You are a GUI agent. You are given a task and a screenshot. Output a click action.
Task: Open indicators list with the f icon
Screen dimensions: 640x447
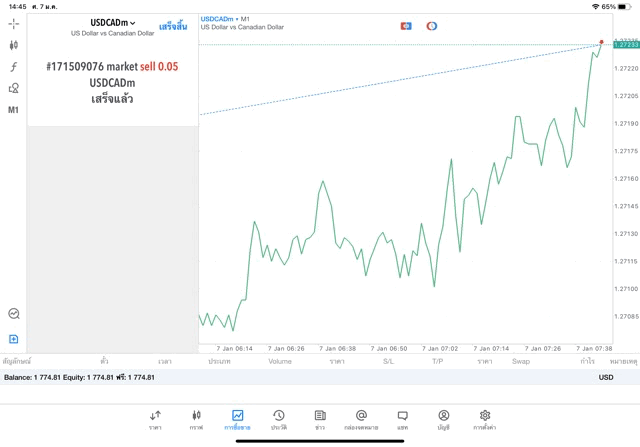click(x=13, y=67)
